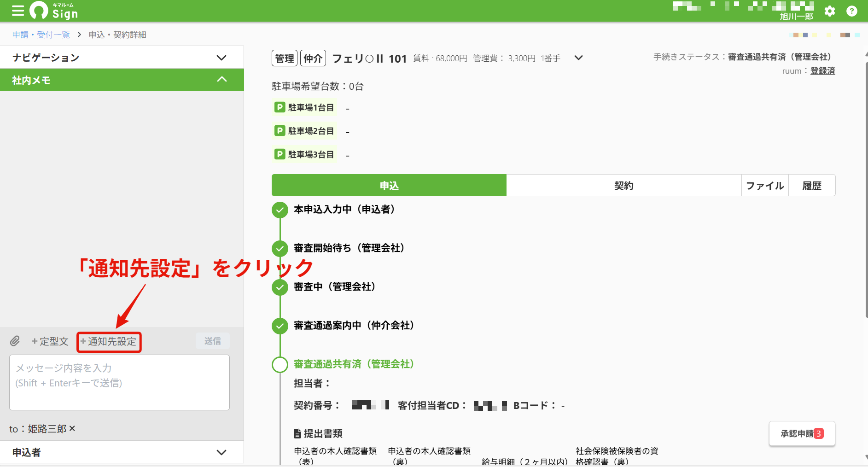Switch to the 申込 tab

point(389,185)
